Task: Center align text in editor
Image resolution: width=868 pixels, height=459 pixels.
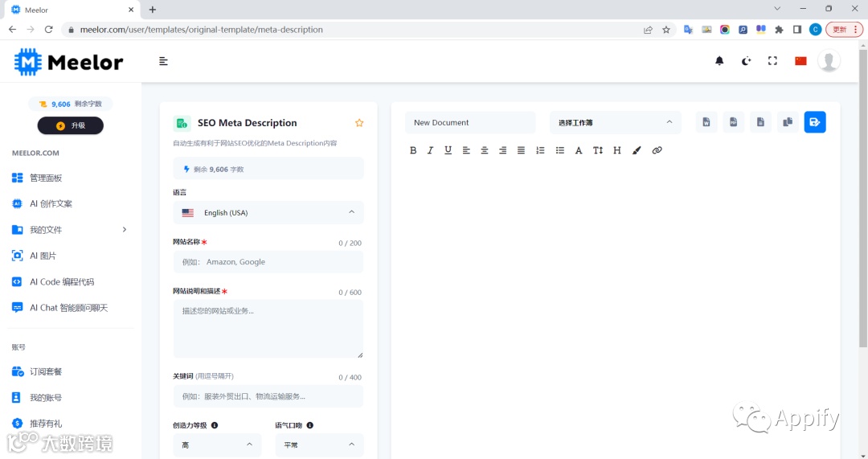Action: 485,150
